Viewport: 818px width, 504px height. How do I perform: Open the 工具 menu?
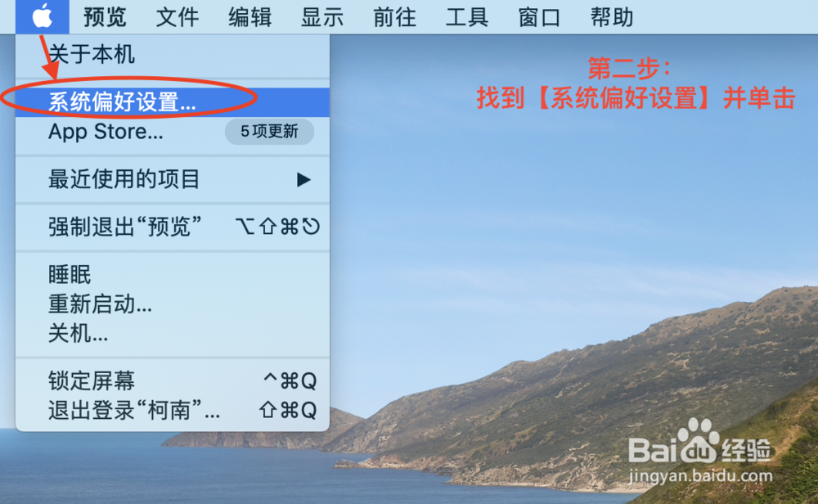tap(466, 16)
